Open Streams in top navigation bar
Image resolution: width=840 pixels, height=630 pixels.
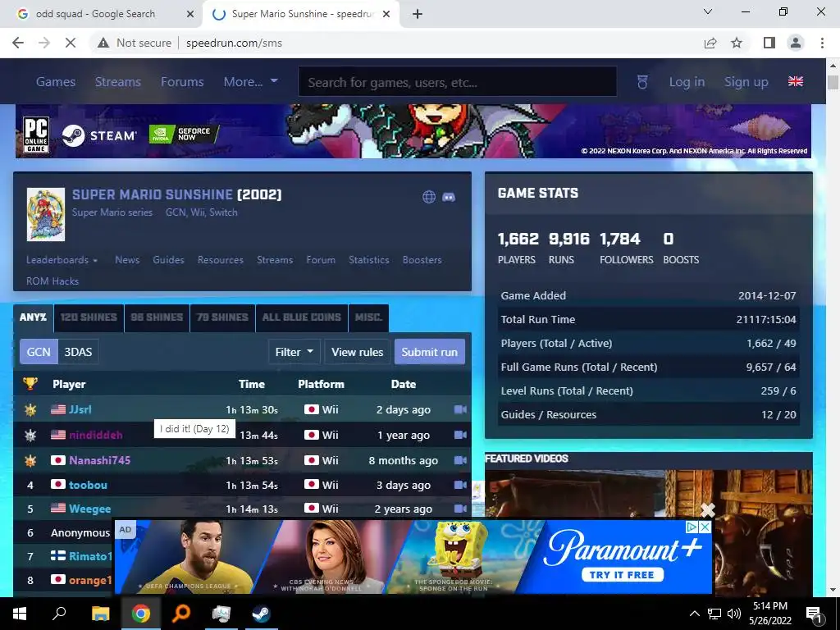[x=118, y=82]
